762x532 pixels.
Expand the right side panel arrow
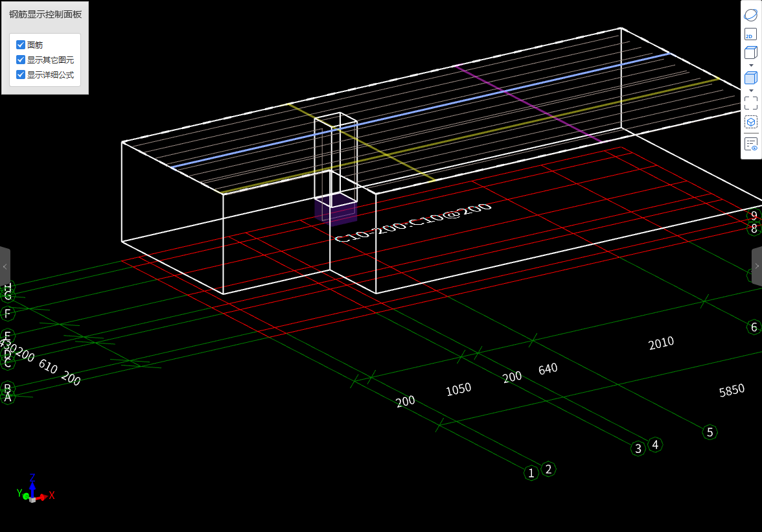(x=757, y=266)
